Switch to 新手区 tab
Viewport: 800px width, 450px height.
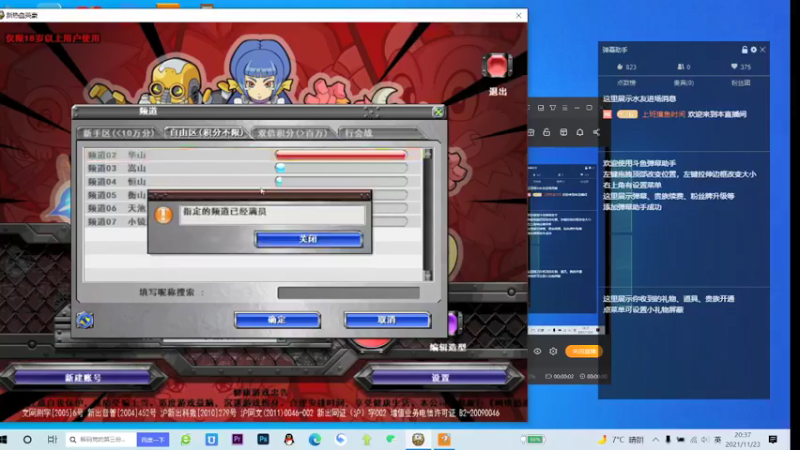[119, 133]
